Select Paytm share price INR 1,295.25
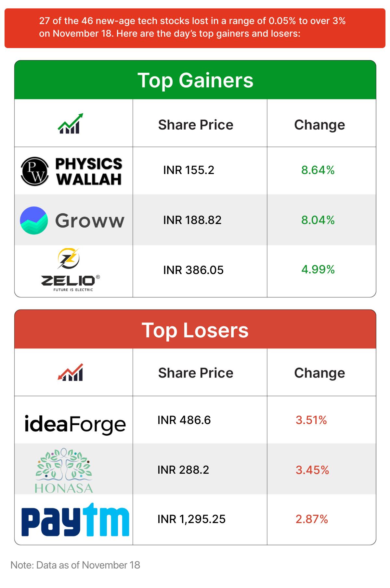 [191, 519]
